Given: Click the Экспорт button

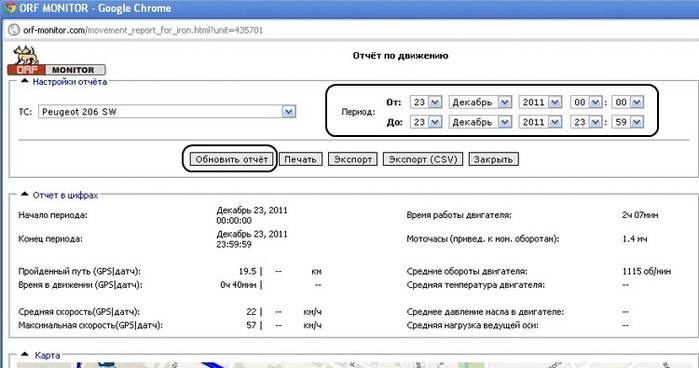Looking at the screenshot, I should point(353,159).
